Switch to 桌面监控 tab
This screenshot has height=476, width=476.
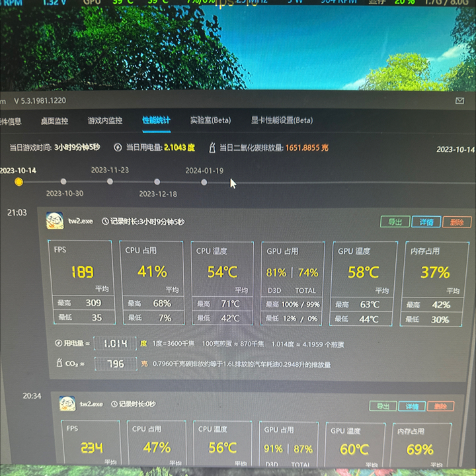pos(55,121)
